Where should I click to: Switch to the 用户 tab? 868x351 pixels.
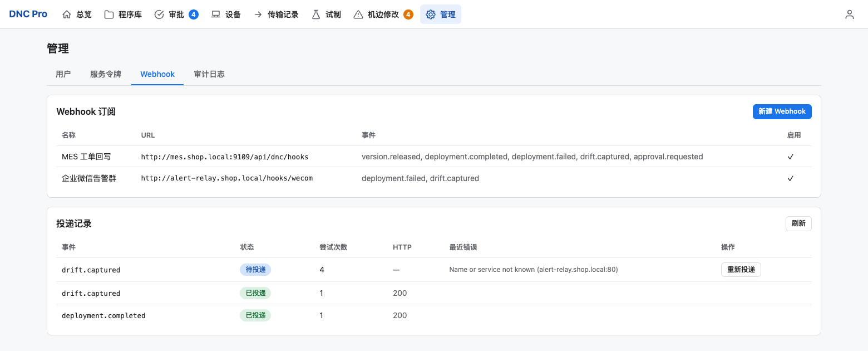click(x=63, y=74)
